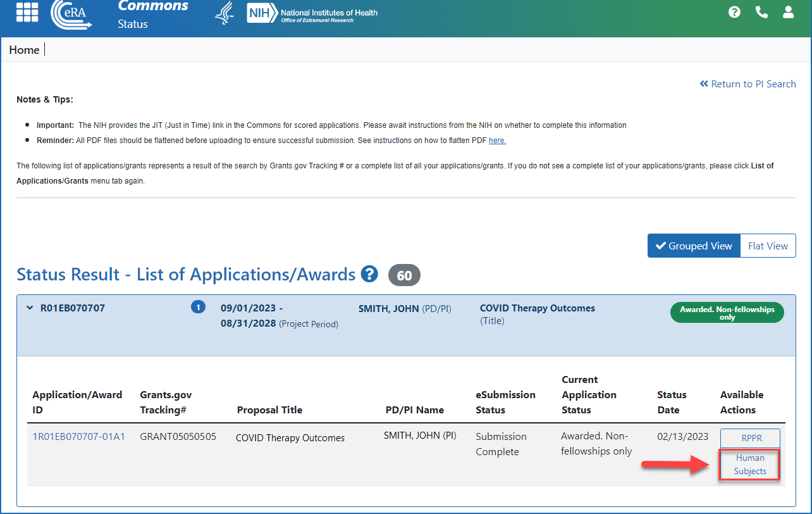This screenshot has height=514, width=812.
Task: Open the 'here.' PDF flatten instructions link
Action: (497, 140)
